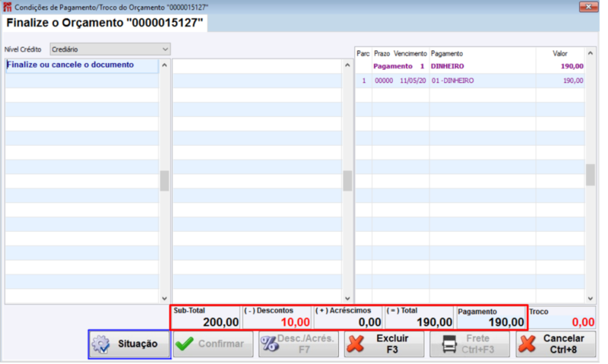The width and height of the screenshot is (608, 364).
Task: Click the Troco value 0,00
Action: 583,322
